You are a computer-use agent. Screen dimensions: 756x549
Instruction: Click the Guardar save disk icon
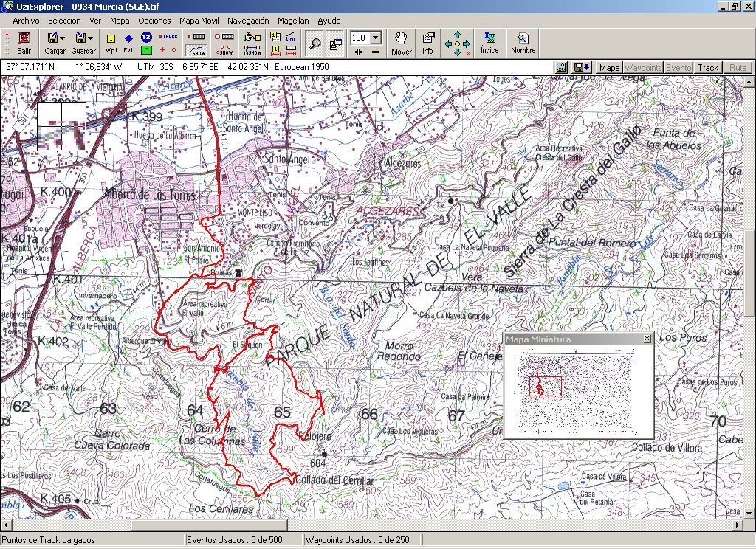point(80,38)
